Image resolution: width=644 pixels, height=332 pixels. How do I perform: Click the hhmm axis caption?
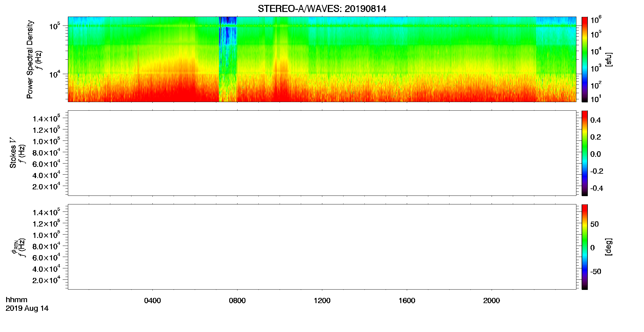[17, 300]
